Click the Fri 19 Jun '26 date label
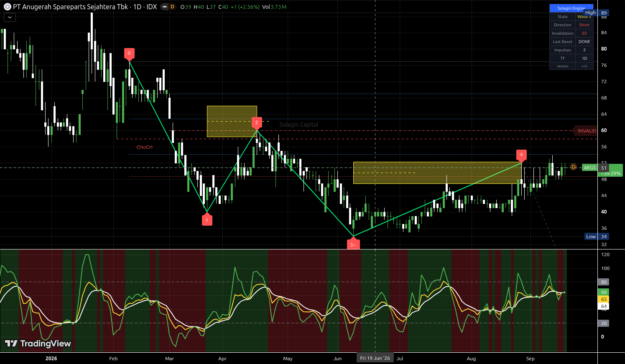The width and height of the screenshot is (625, 364). pyautogui.click(x=375, y=358)
